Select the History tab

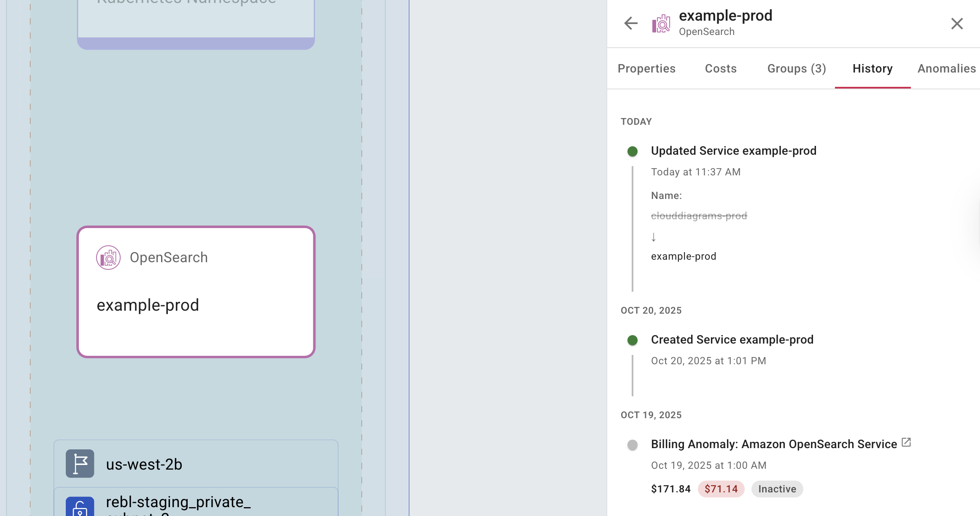click(x=872, y=69)
